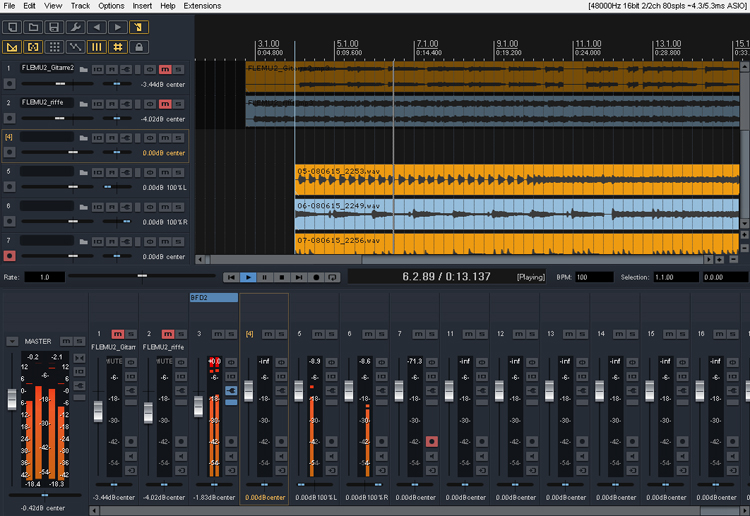Image resolution: width=750 pixels, height=516 pixels.
Task: Toggle mute on mixer strip 1
Action: tap(118, 334)
